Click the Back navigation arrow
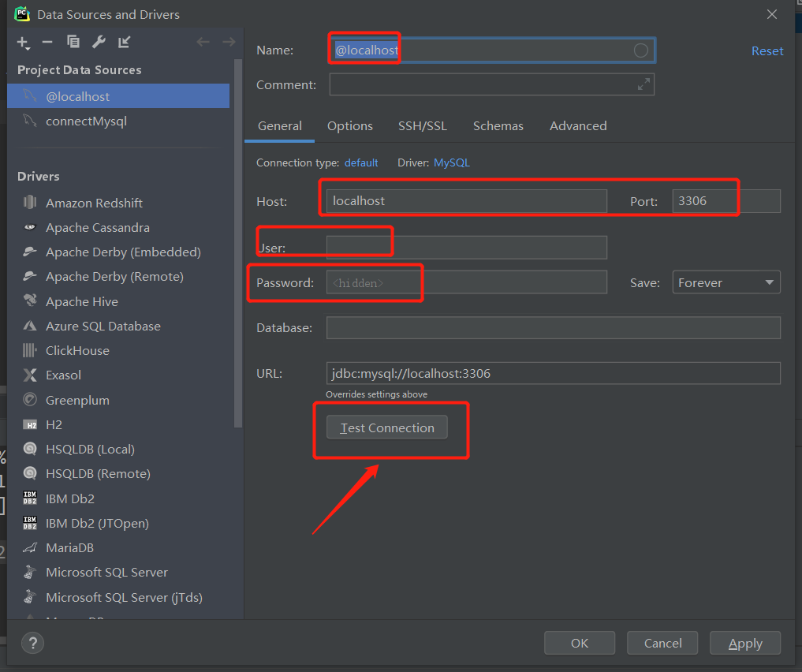The height and width of the screenshot is (672, 802). [x=203, y=42]
